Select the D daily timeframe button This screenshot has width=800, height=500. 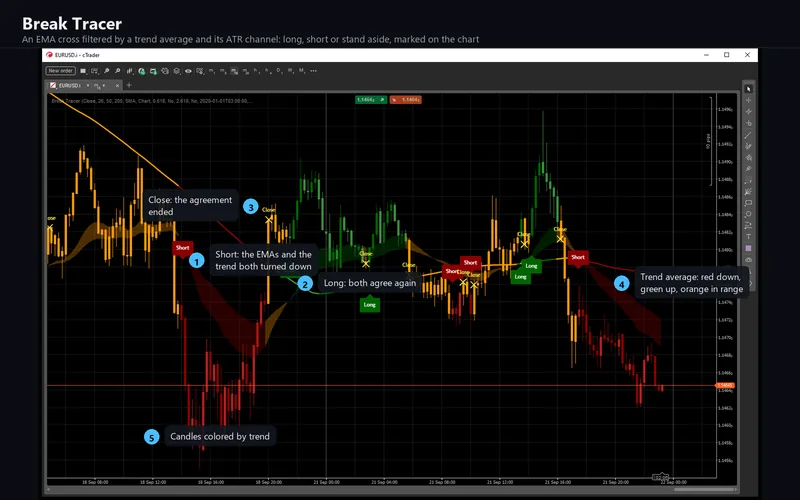pos(279,71)
